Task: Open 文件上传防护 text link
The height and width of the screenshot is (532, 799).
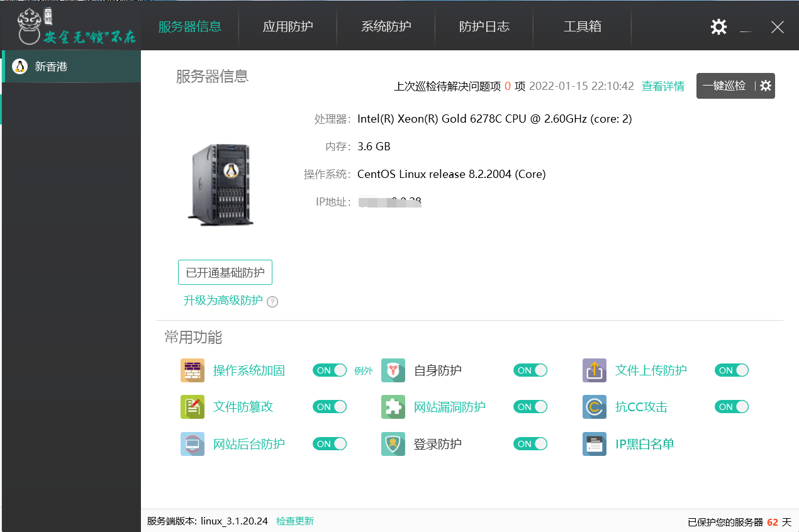Action: click(x=651, y=370)
